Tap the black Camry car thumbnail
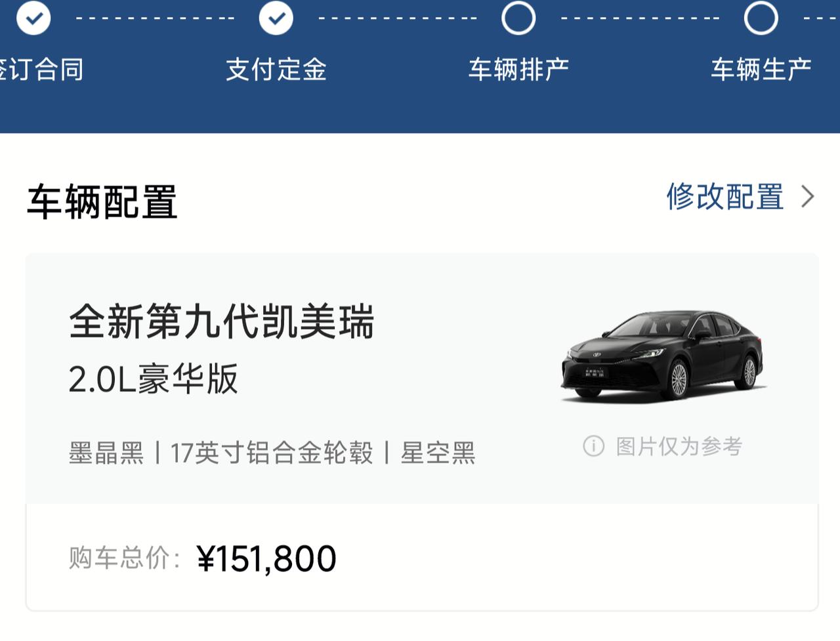This screenshot has width=840, height=641. click(663, 356)
